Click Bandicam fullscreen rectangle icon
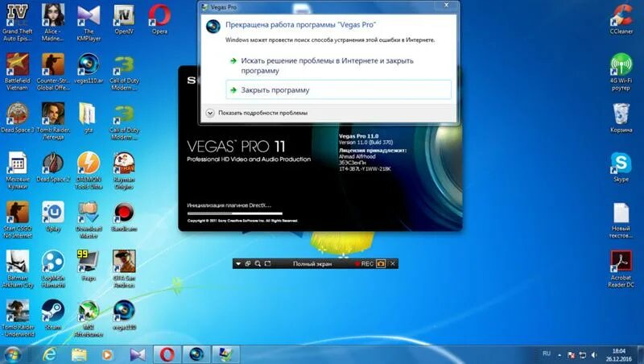This screenshot has width=644, height=364. (268, 264)
